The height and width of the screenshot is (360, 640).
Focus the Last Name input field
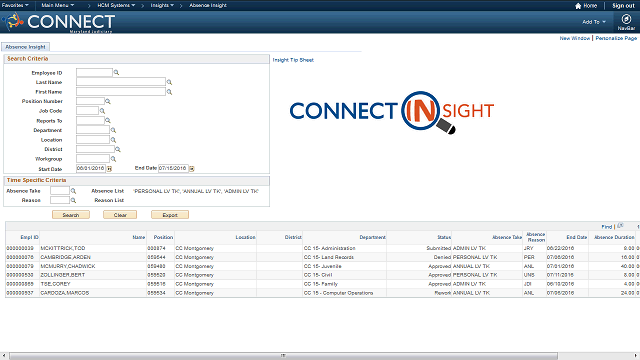pyautogui.click(x=121, y=82)
